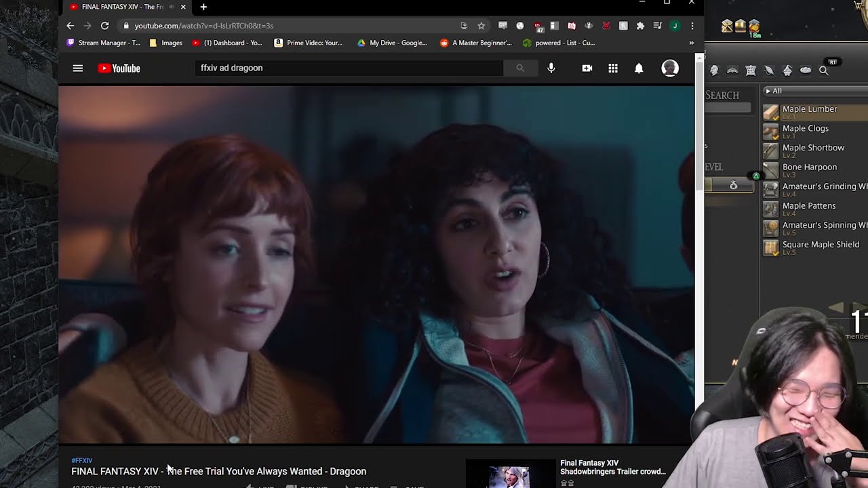This screenshot has width=868, height=488.
Task: Open the YouTube apps grid
Action: coord(613,68)
